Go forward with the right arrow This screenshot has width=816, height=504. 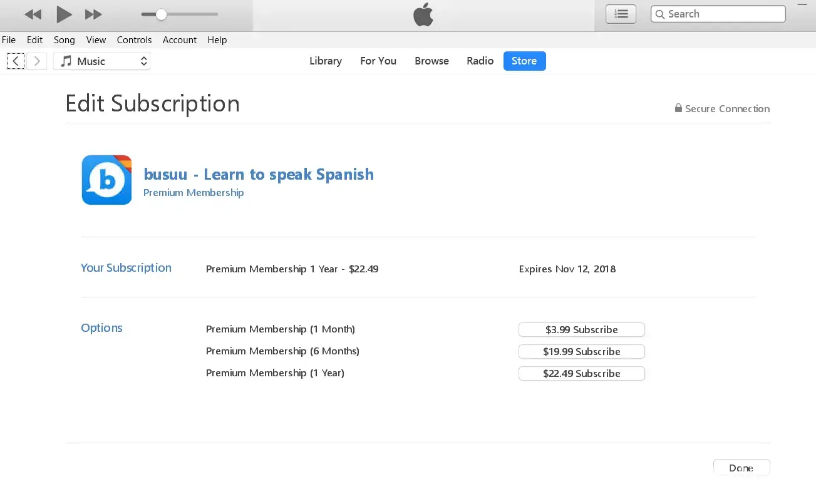(x=37, y=61)
